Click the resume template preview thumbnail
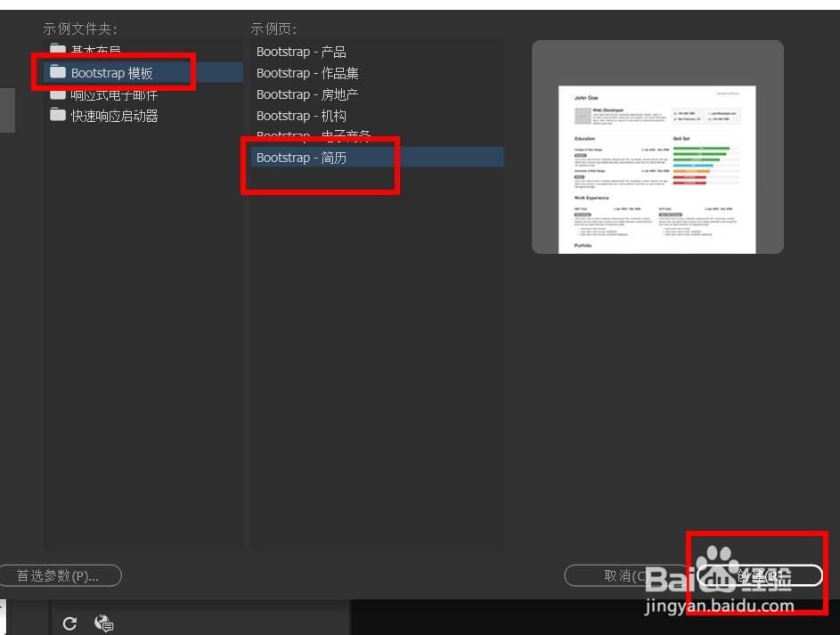 (x=657, y=169)
